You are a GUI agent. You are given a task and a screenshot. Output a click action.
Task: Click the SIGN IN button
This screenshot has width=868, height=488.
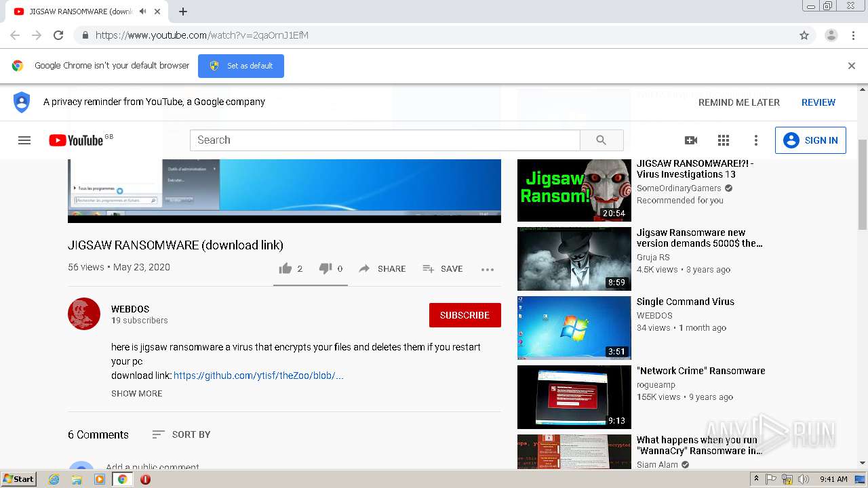coord(810,140)
